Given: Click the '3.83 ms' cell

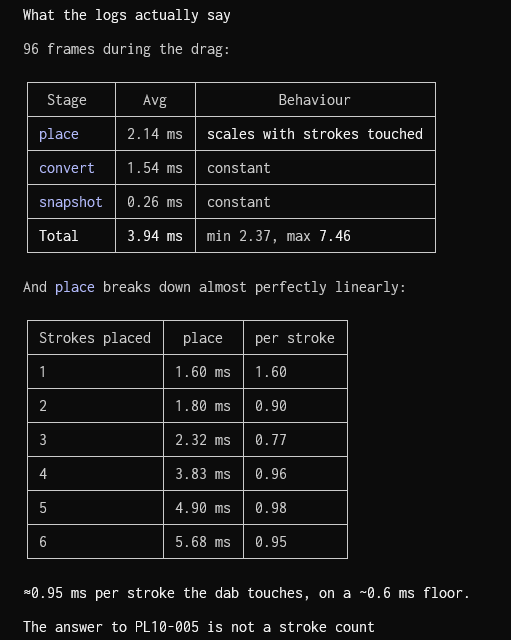Looking at the screenshot, I should [203, 474].
